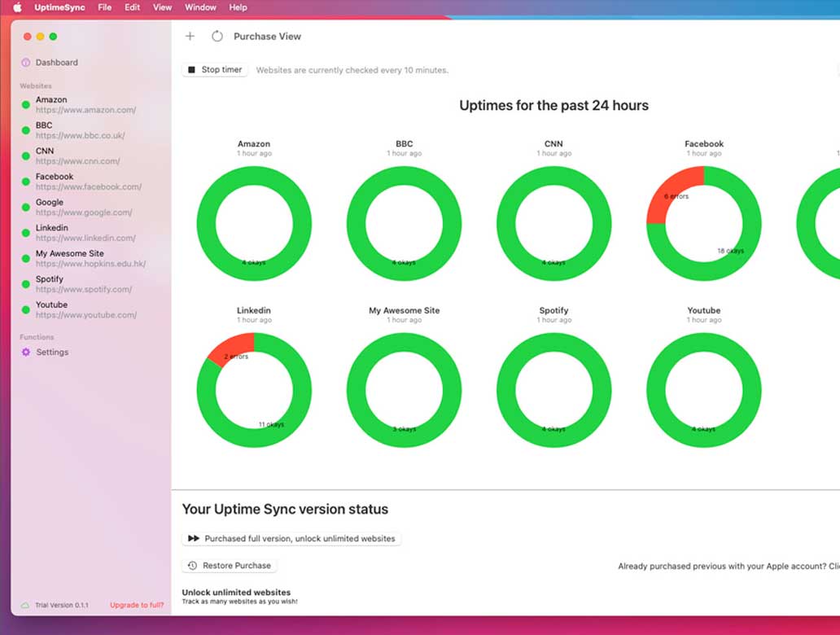Open the Apple menu
The width and height of the screenshot is (840, 635).
tap(17, 7)
